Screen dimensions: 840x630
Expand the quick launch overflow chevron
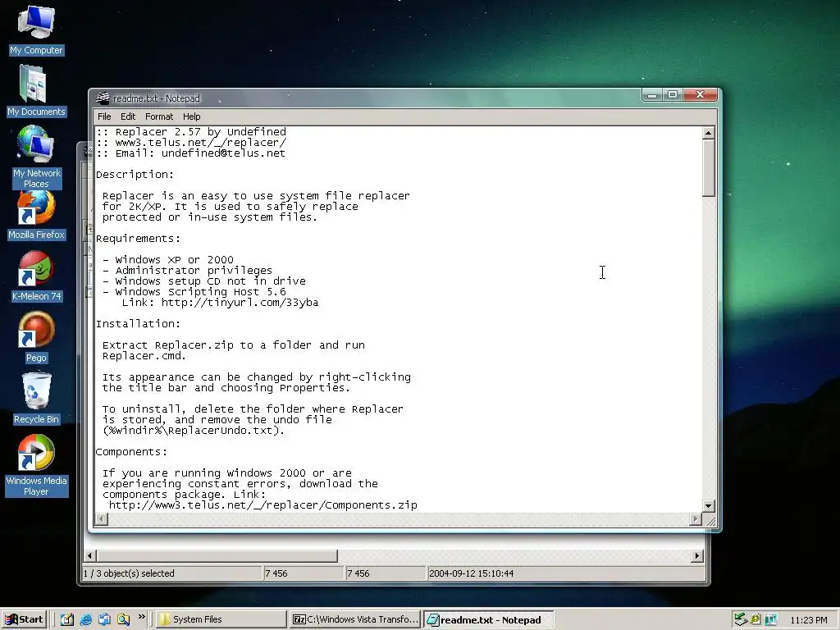pyautogui.click(x=141, y=617)
